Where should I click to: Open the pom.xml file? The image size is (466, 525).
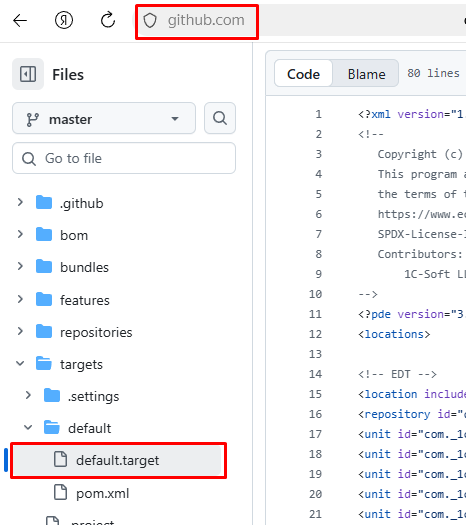pyautogui.click(x=102, y=493)
